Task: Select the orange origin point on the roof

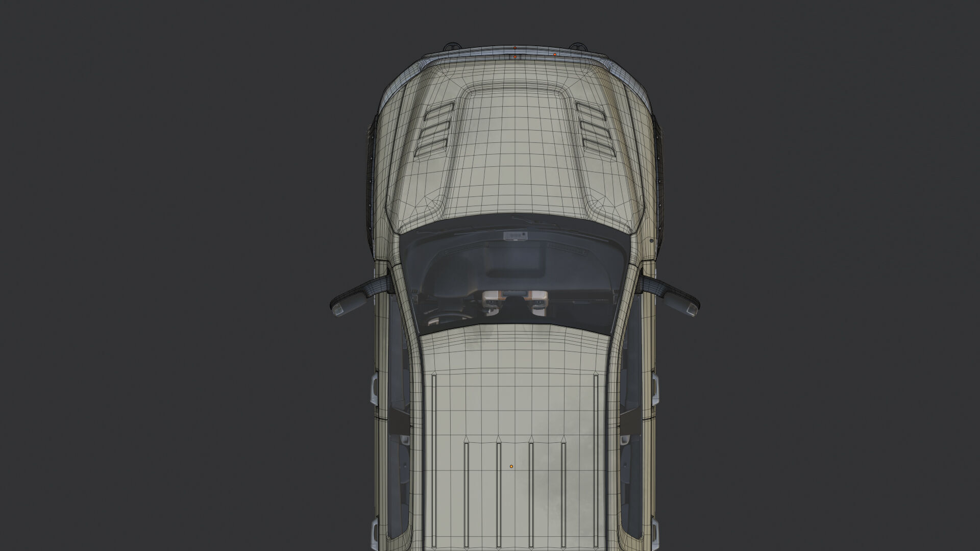Action: 511,466
